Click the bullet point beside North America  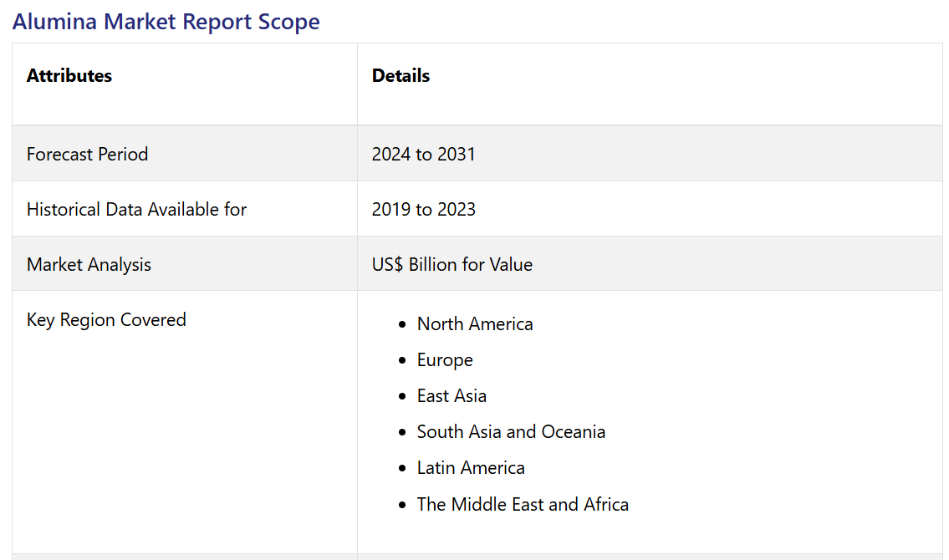tap(404, 324)
